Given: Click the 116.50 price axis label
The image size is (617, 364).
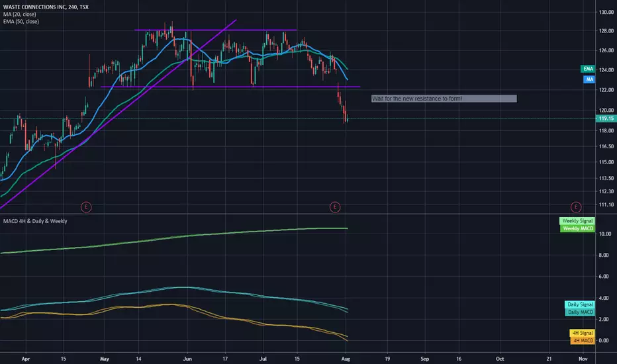Looking at the screenshot, I should coord(606,146).
